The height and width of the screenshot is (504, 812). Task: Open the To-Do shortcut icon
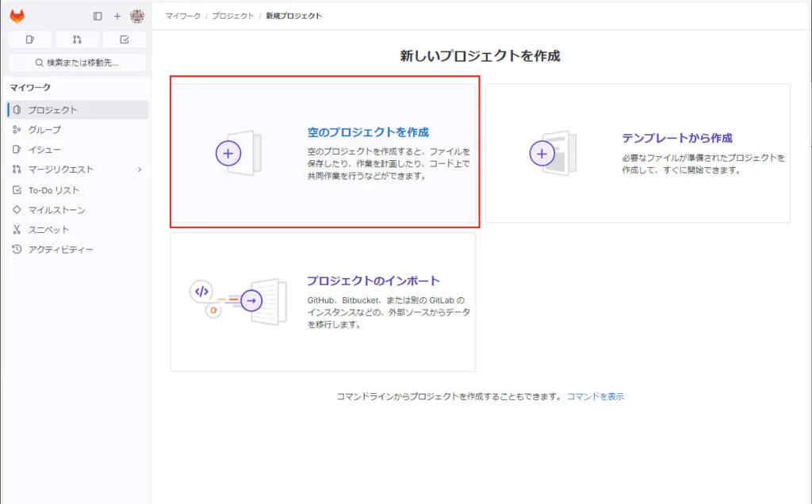124,40
